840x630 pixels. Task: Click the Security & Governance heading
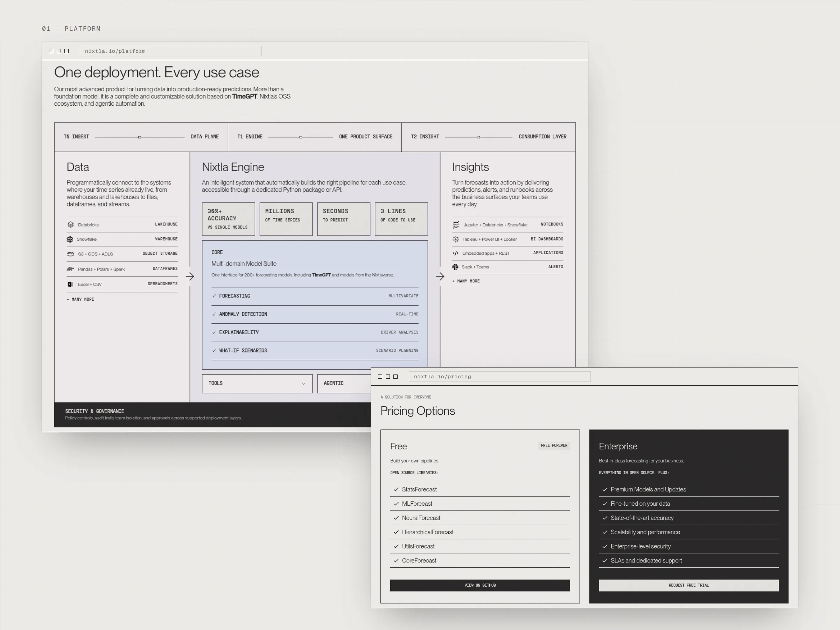tap(94, 411)
